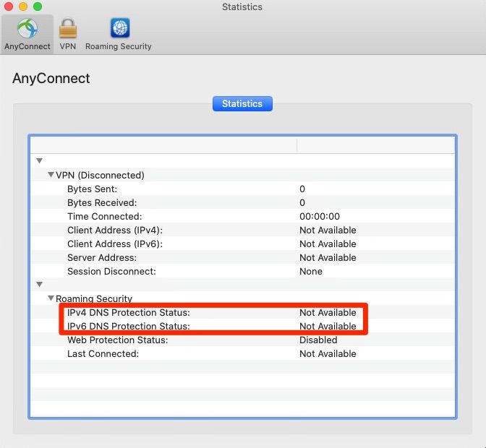This screenshot has height=448, width=486.
Task: Minimize the Statistics window with yellow button
Action: 23,7
